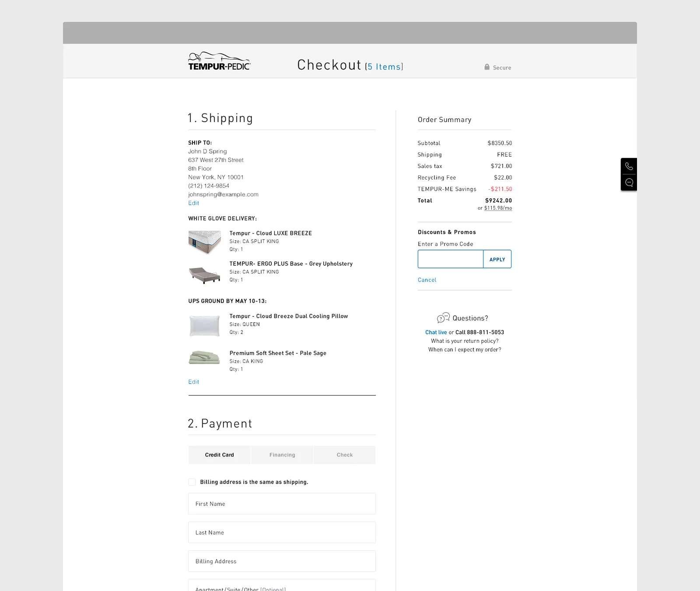Click the TEMPUR-ME Savings amount -$211.50
Viewport: 700px width, 591px height.
point(500,189)
